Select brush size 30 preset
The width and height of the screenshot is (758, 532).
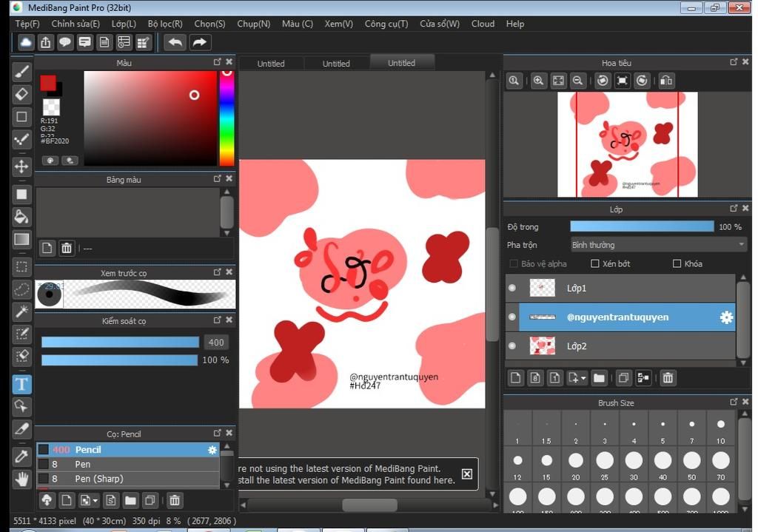634,466
